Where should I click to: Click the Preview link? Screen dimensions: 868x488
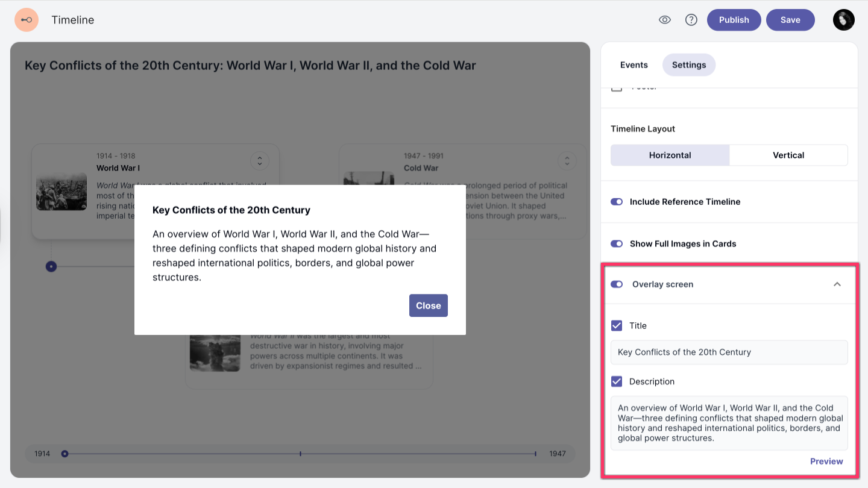[826, 461]
